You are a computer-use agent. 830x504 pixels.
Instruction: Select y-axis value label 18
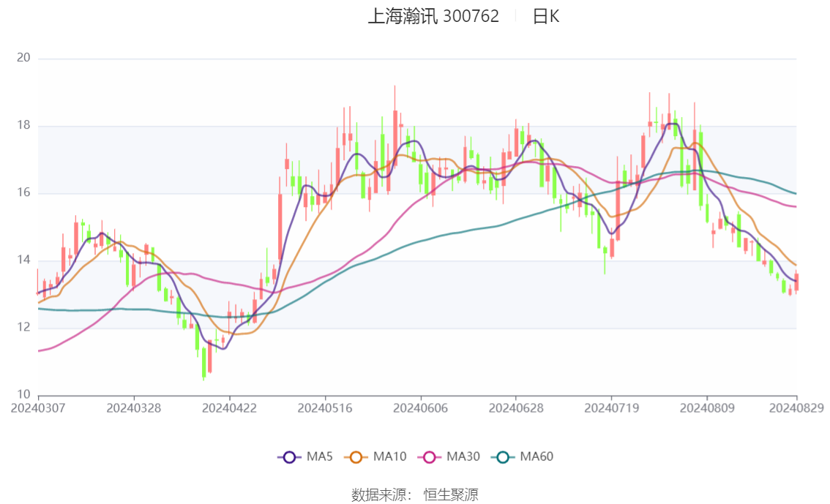[23, 125]
